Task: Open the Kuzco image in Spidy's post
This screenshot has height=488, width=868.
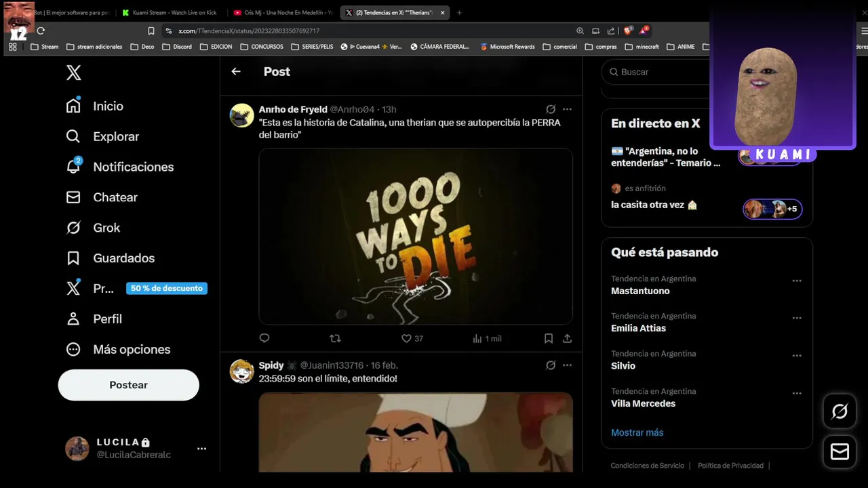Action: (416, 432)
